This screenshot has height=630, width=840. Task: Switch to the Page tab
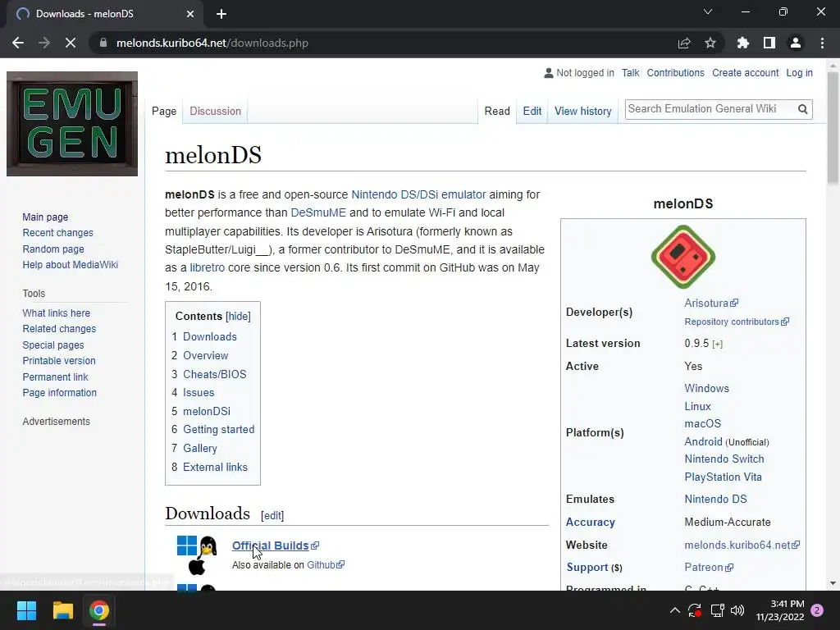164,111
